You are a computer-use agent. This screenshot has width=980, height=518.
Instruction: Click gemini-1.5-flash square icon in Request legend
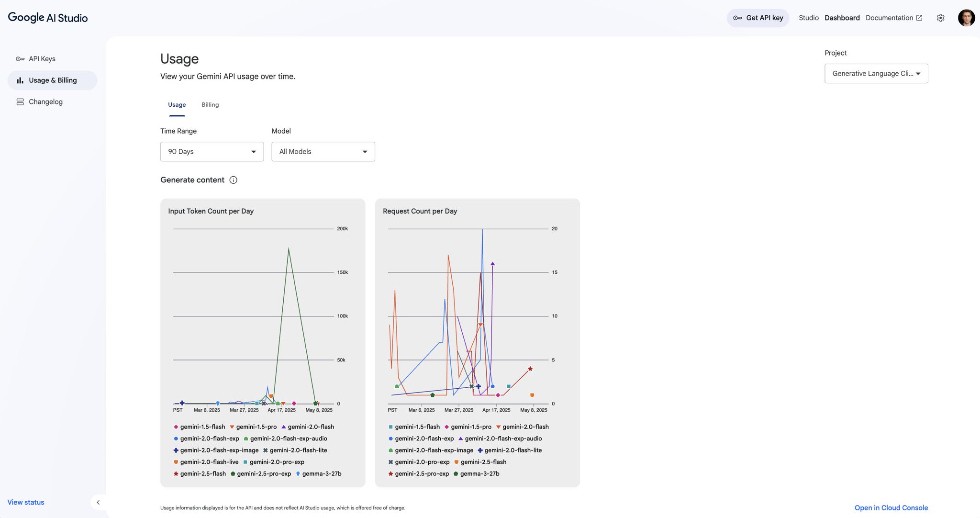(x=391, y=427)
